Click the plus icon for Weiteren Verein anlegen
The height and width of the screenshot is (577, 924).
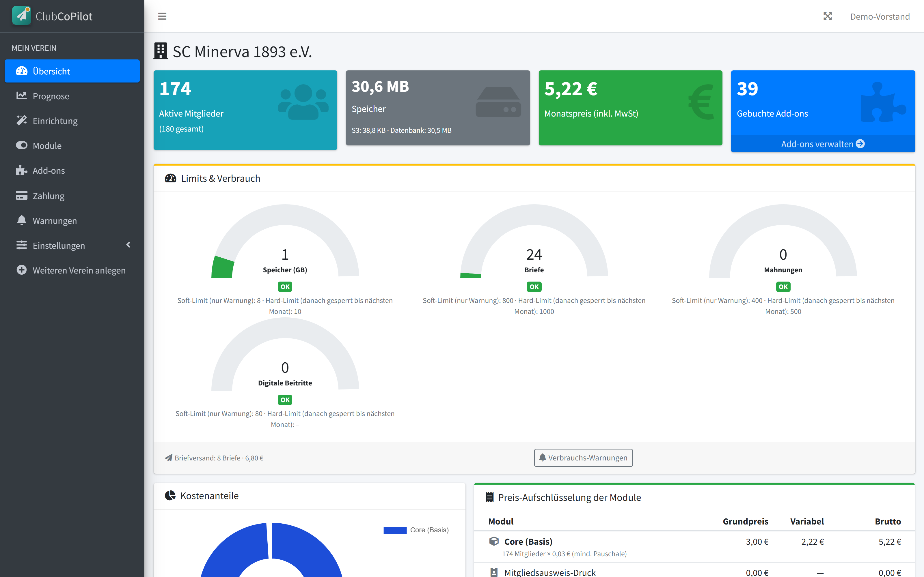click(21, 270)
